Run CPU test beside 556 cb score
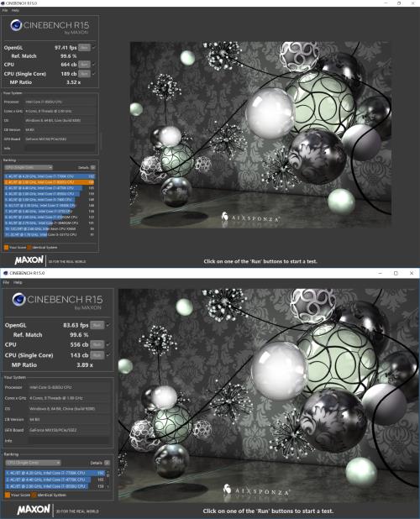This screenshot has height=519, width=420. (x=97, y=344)
